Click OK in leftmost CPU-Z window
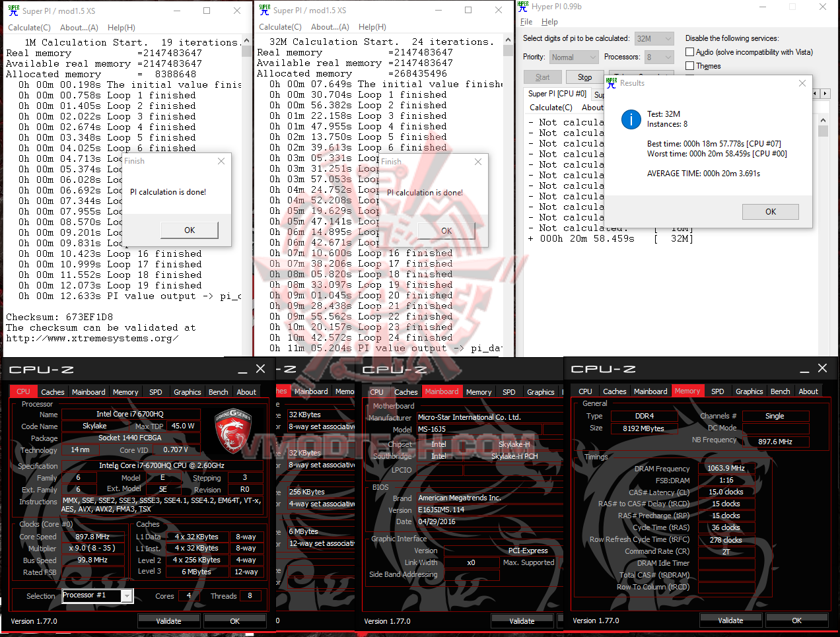Viewport: 840px width, 637px height. [x=234, y=621]
